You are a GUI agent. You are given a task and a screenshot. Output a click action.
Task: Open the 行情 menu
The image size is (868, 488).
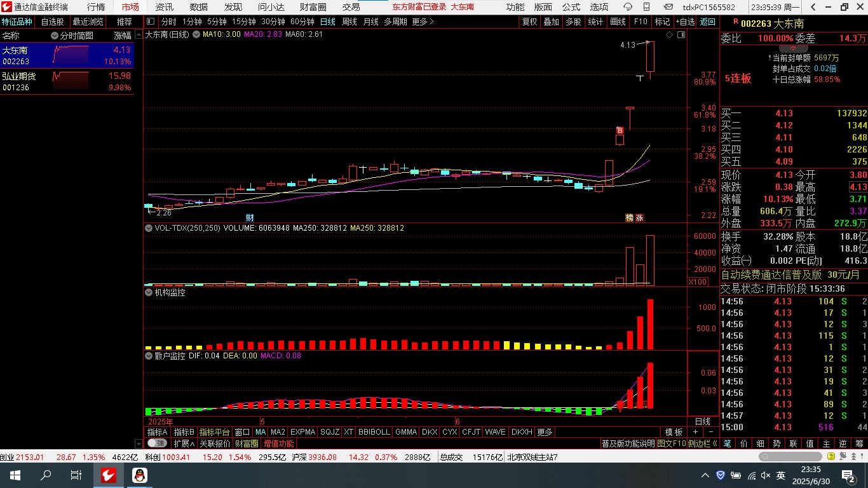(x=96, y=7)
